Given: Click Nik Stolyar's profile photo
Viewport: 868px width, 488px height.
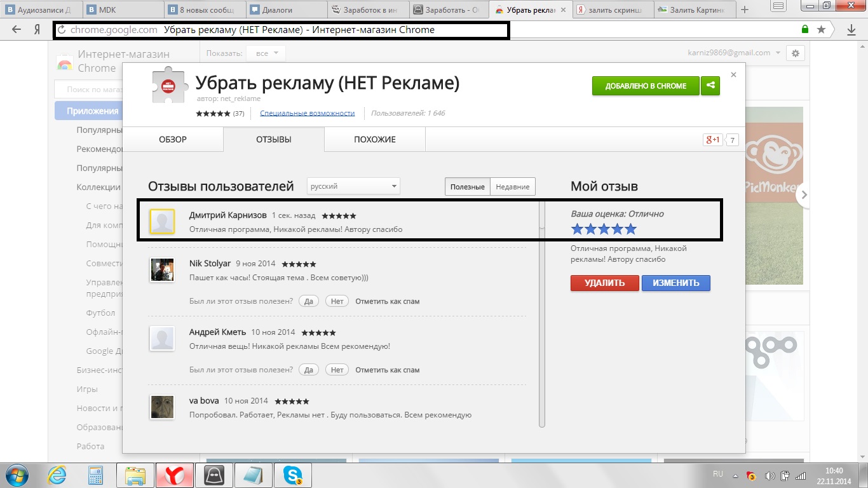Looking at the screenshot, I should [162, 269].
